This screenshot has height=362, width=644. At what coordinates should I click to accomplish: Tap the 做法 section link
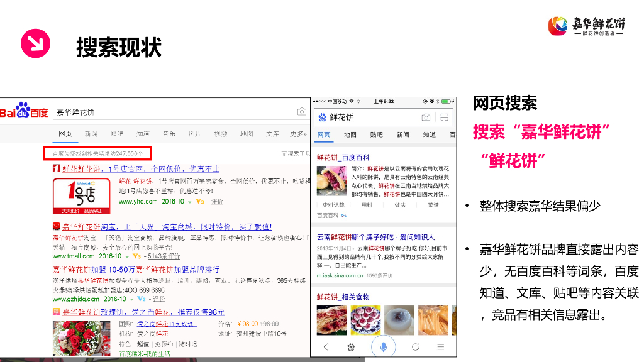[400, 206]
